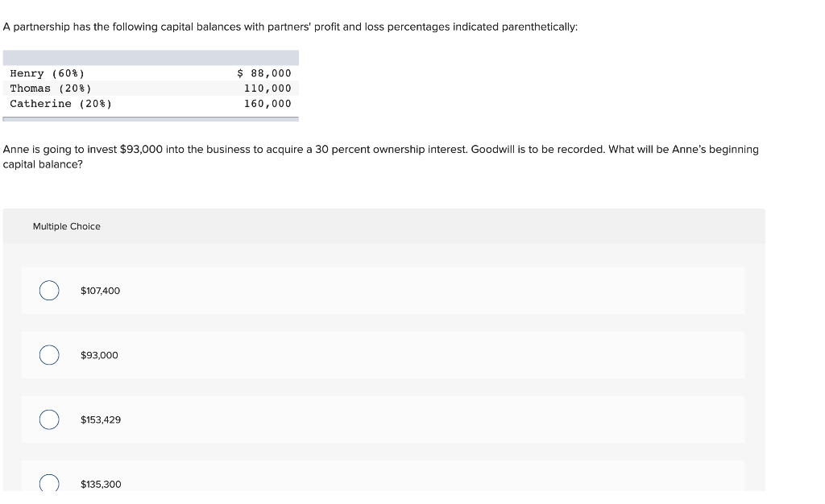Click the Multiple Choice section header
Image resolution: width=825 pixels, height=504 pixels.
coord(67,226)
